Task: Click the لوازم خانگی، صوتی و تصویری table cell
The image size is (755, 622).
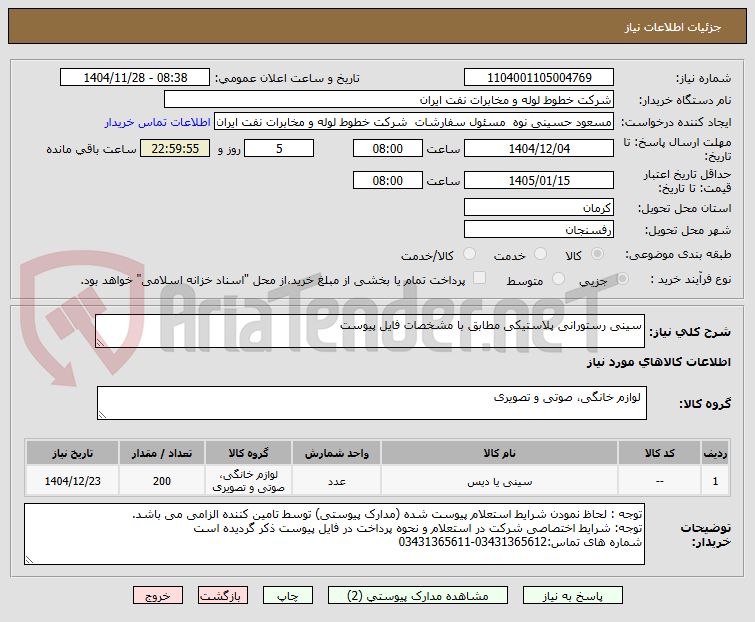Action: coord(248,481)
